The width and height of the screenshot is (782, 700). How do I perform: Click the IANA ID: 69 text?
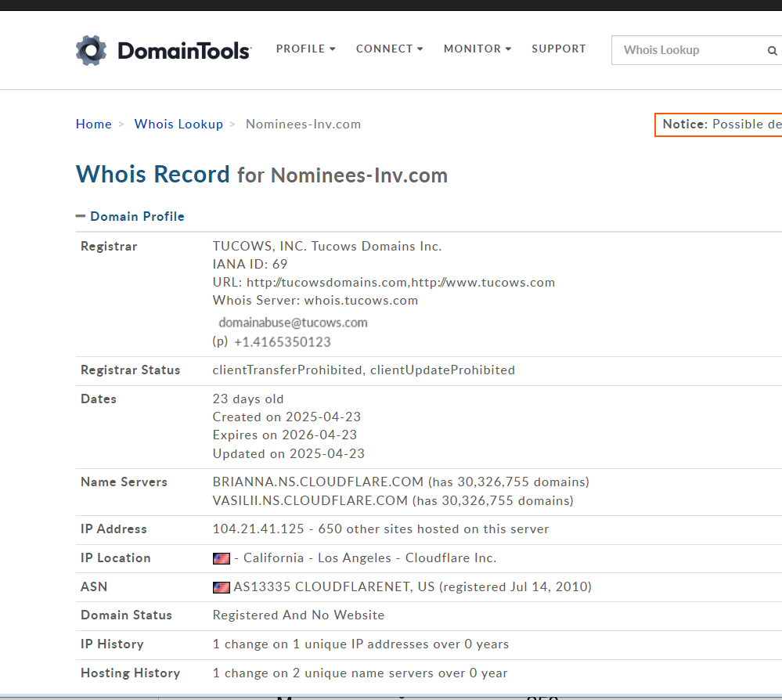tap(250, 265)
